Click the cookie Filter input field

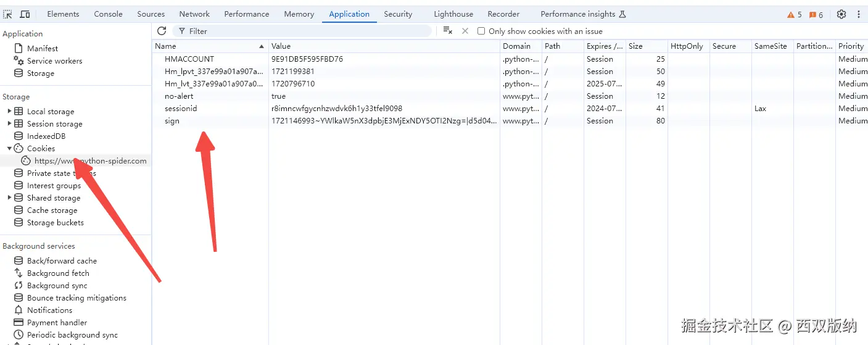tap(302, 31)
